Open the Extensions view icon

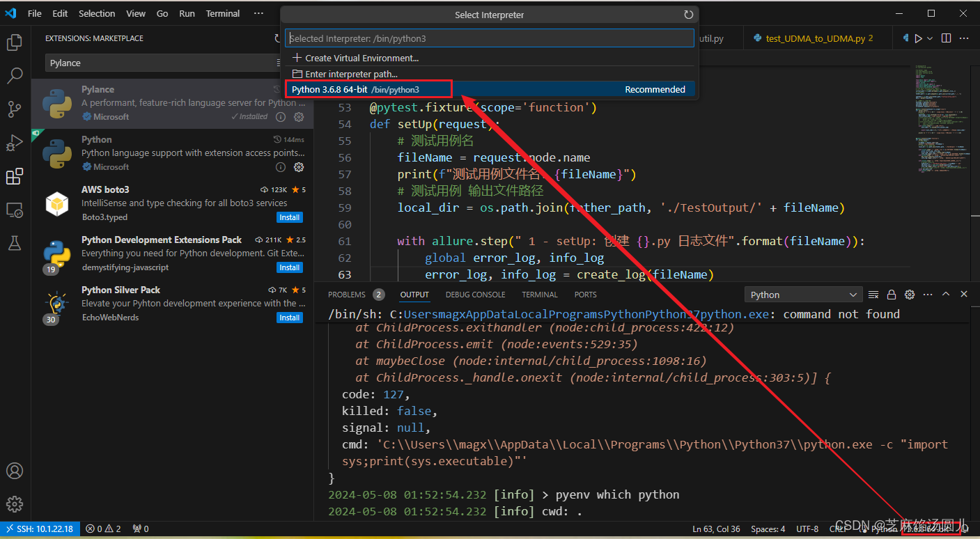(x=15, y=176)
